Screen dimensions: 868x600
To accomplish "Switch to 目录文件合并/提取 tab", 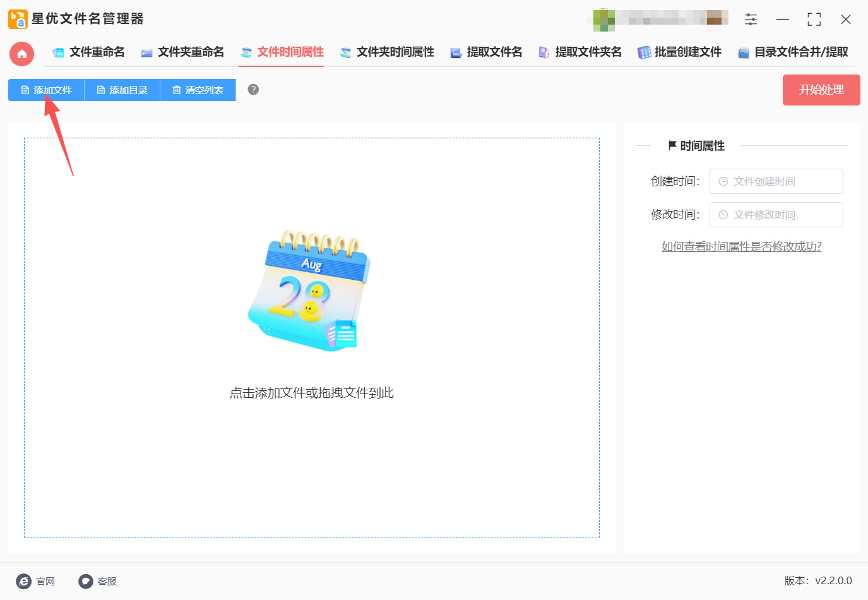I will [x=793, y=52].
